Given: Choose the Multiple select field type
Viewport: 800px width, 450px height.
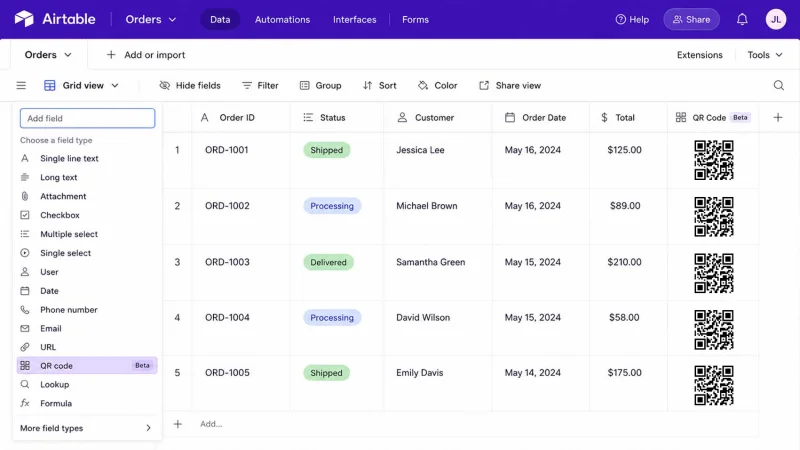Looking at the screenshot, I should click(87, 234).
